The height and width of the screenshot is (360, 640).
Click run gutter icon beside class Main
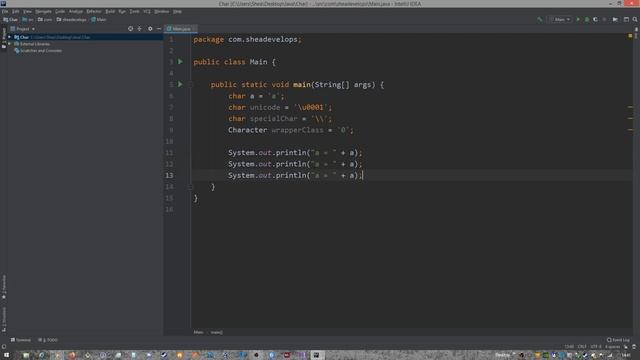pyautogui.click(x=180, y=62)
